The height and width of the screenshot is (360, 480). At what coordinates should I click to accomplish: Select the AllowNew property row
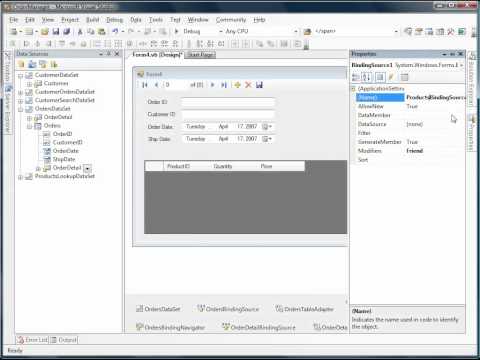[410, 106]
